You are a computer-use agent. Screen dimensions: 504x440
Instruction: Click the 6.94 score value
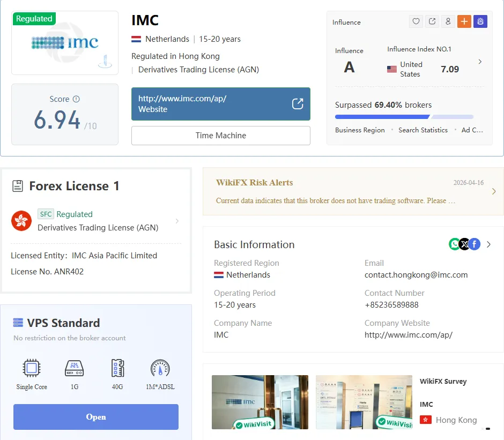pos(57,120)
